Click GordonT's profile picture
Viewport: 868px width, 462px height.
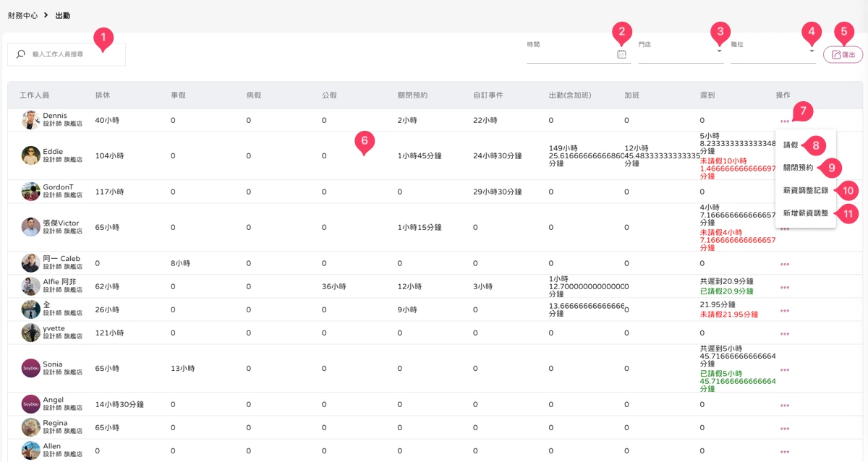point(30,192)
